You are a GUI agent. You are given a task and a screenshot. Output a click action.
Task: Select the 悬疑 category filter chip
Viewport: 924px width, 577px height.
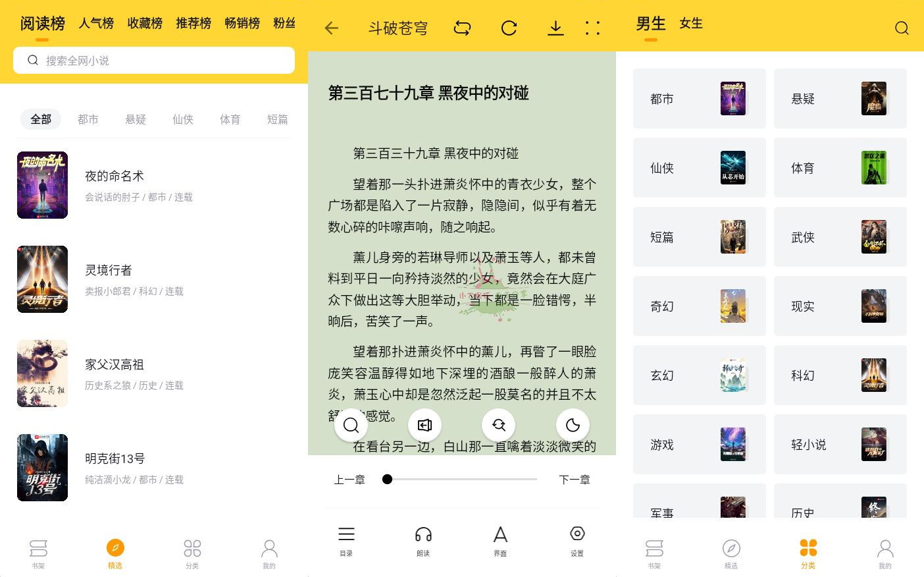click(135, 119)
